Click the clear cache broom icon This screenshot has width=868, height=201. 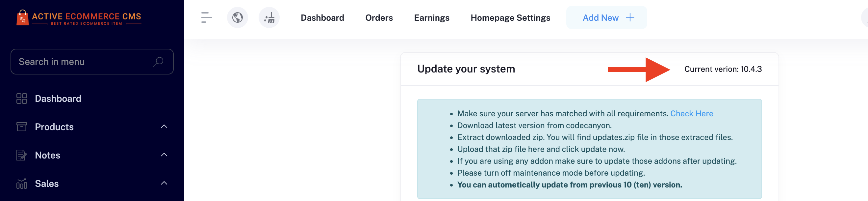(269, 17)
